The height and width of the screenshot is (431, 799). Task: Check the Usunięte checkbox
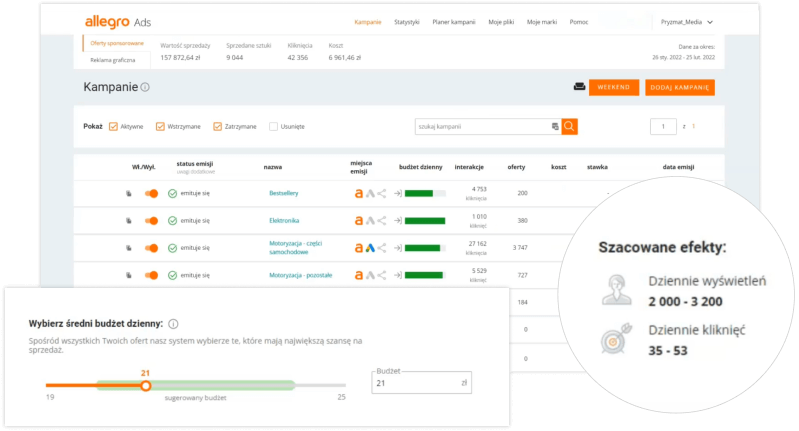(274, 126)
